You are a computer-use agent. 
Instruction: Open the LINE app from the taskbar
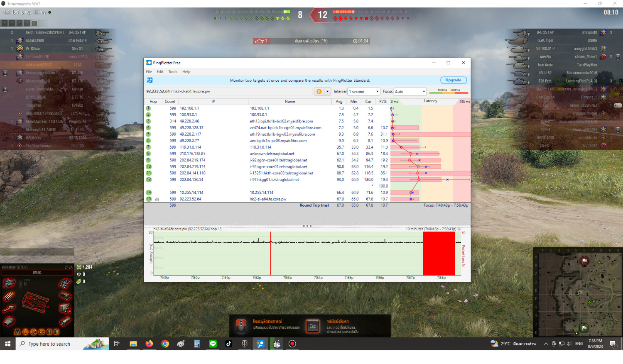click(x=213, y=344)
